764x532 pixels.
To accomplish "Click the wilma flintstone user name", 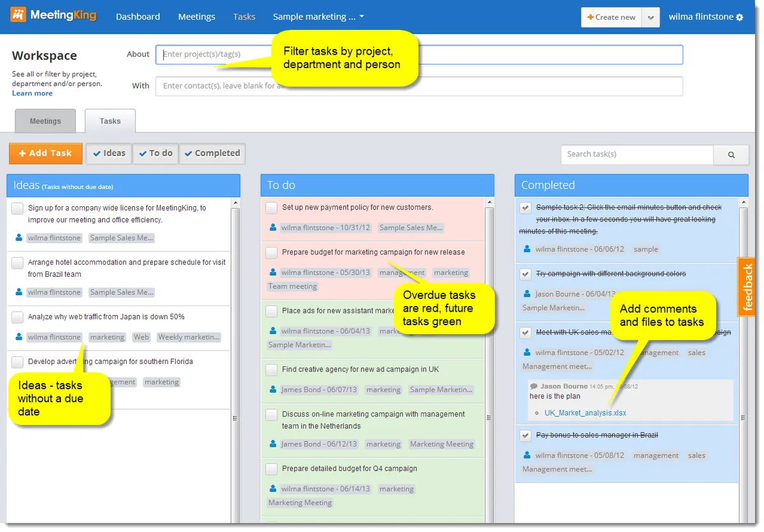I will [x=701, y=17].
